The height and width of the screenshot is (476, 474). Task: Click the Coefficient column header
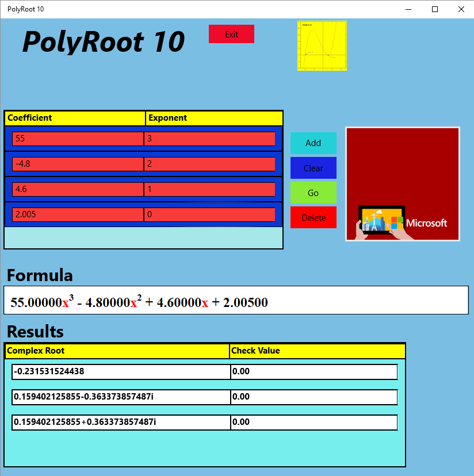click(x=75, y=118)
